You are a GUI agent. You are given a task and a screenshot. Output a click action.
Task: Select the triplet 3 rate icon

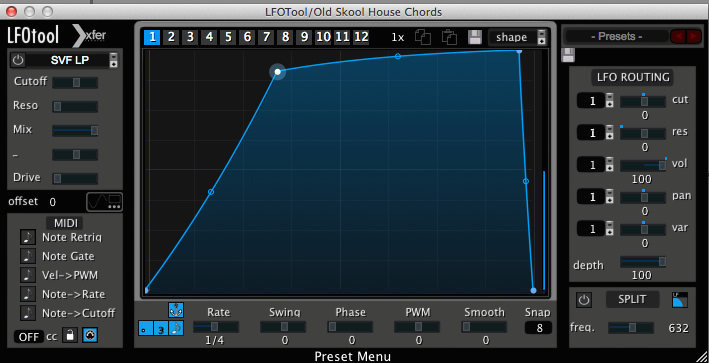click(161, 328)
